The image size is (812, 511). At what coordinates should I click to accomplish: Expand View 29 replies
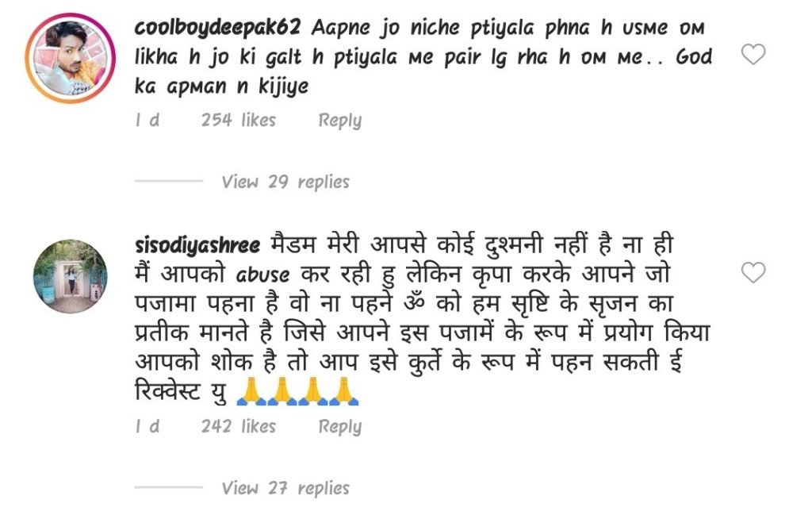(285, 182)
